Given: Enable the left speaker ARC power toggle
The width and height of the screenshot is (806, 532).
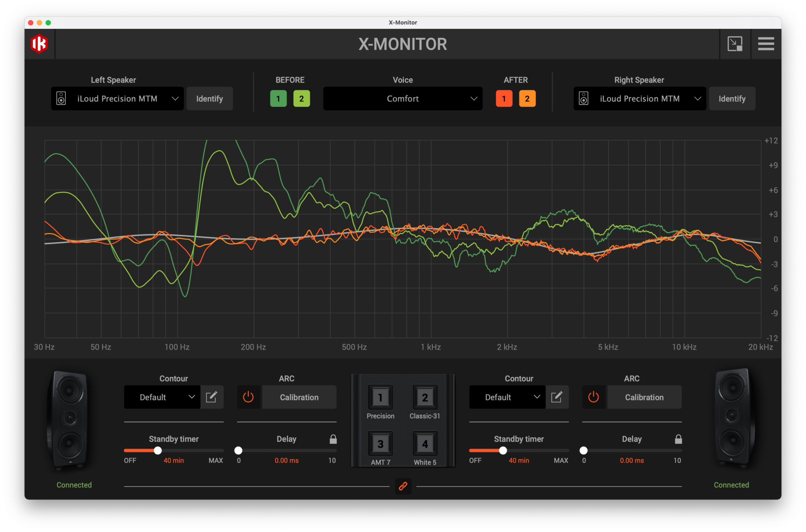Looking at the screenshot, I should 248,397.
